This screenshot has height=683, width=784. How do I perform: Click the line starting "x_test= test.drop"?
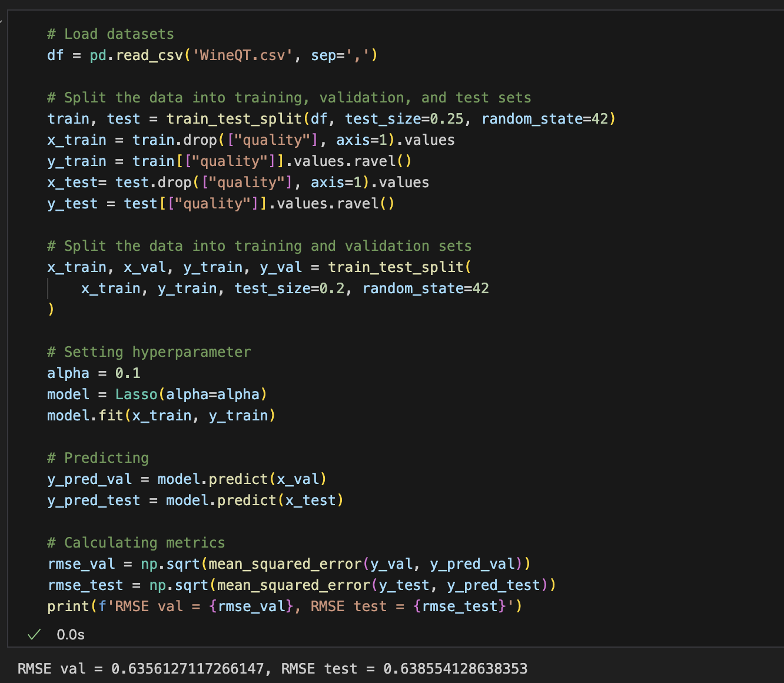[x=238, y=183]
